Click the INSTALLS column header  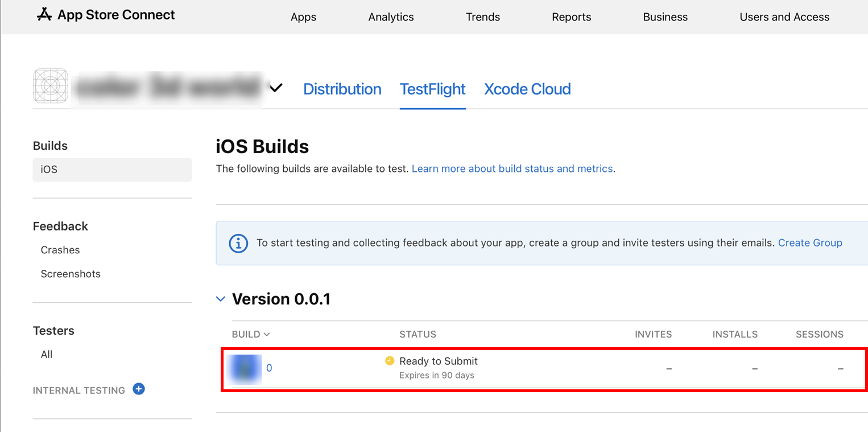click(x=735, y=334)
